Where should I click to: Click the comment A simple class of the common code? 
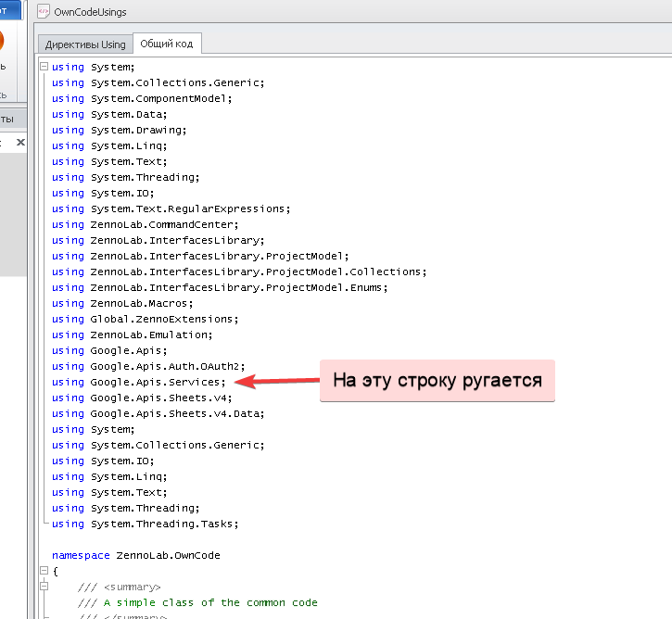210,602
